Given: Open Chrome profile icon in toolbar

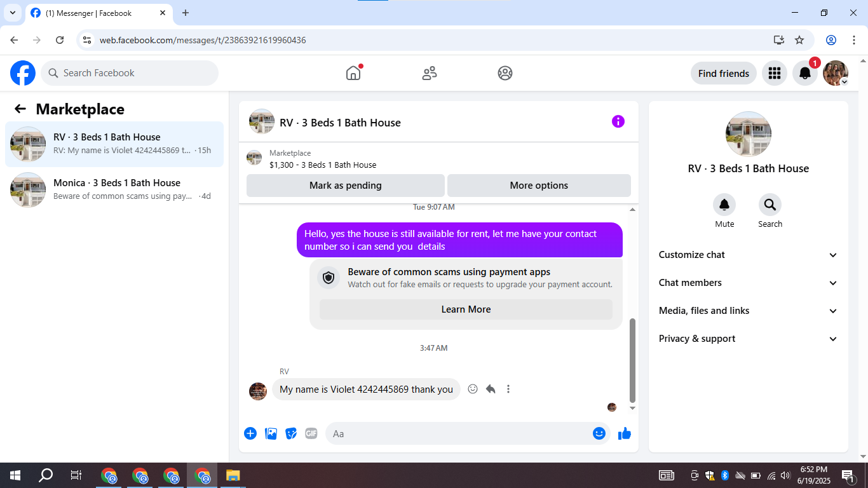Looking at the screenshot, I should 831,40.
